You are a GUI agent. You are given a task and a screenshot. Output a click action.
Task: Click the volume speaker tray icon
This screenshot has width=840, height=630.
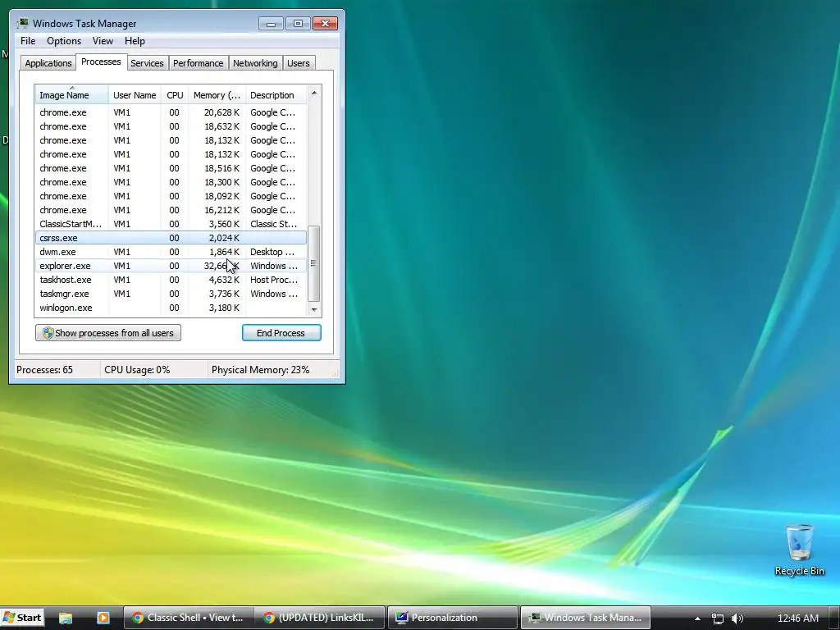click(x=737, y=619)
